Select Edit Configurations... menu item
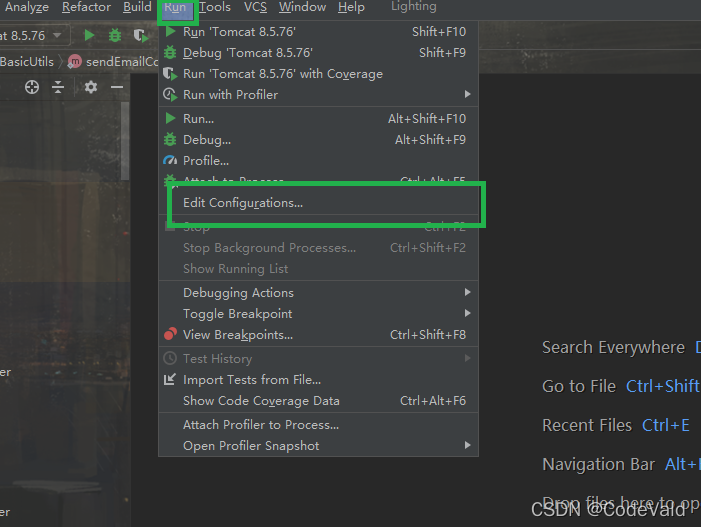 tap(318, 203)
